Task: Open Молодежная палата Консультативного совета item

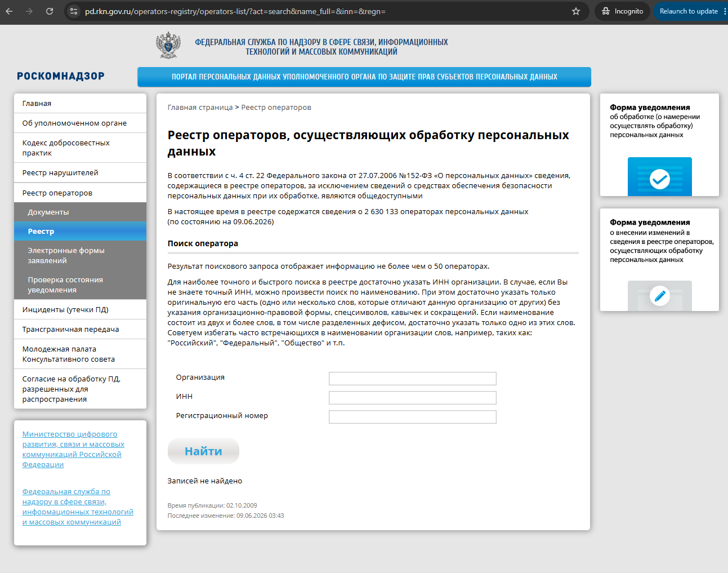Action: click(80, 354)
